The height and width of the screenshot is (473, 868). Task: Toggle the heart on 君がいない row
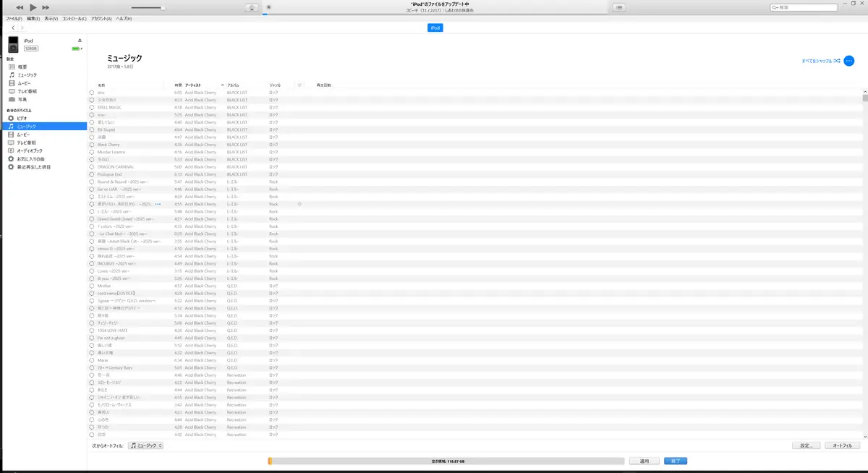coord(299,205)
